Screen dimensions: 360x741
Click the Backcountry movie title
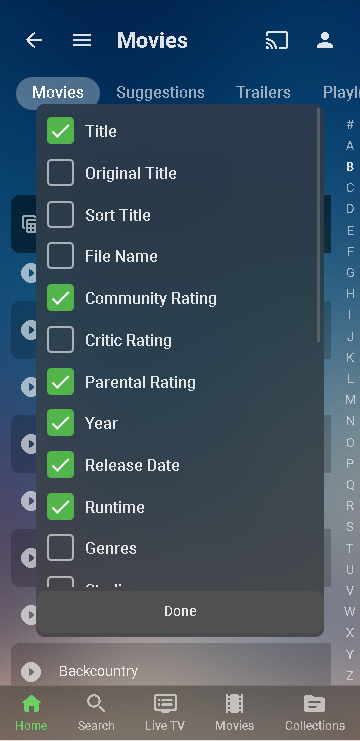[98, 671]
